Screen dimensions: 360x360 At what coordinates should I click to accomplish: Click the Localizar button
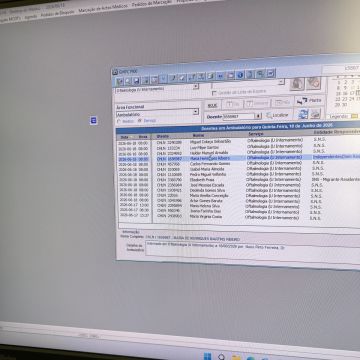pyautogui.click(x=277, y=115)
